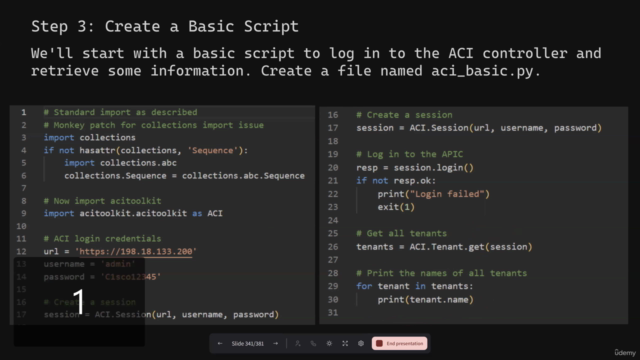Click the comment '# Standard import as described'
This screenshot has width=640, height=360.
pos(120,112)
